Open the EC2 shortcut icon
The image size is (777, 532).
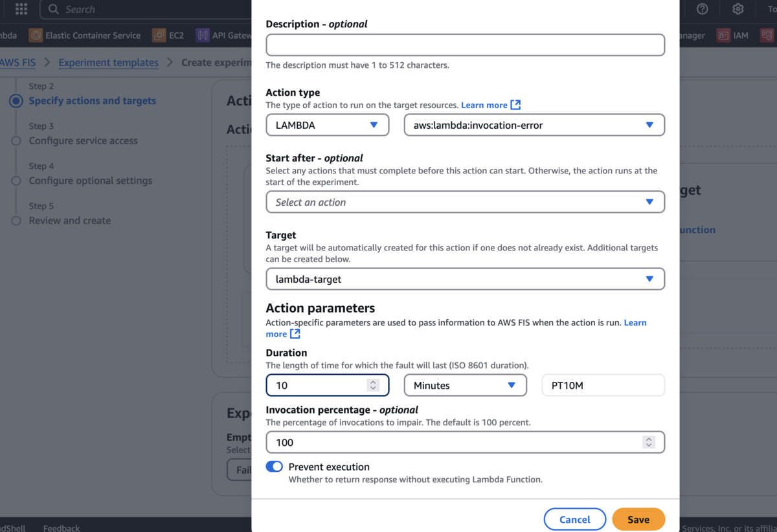[159, 35]
